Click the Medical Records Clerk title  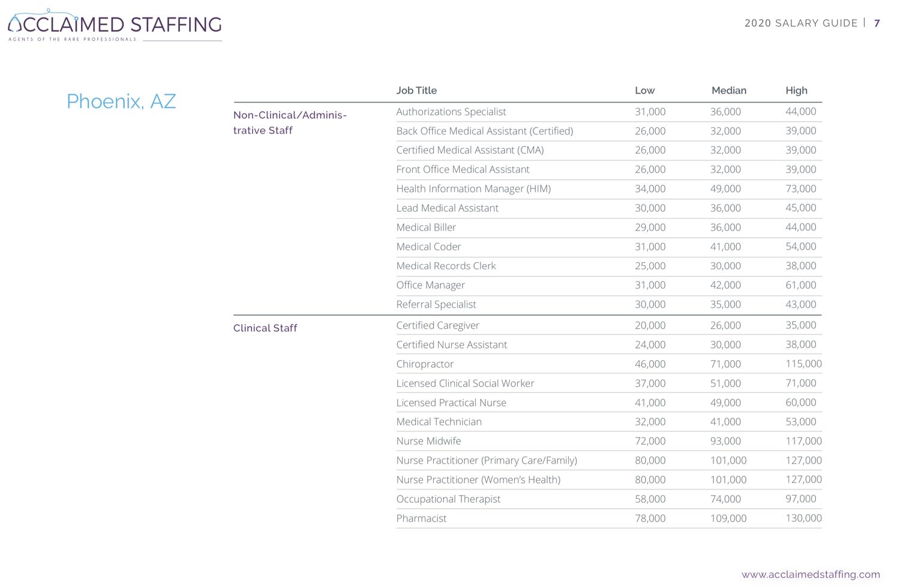click(446, 266)
